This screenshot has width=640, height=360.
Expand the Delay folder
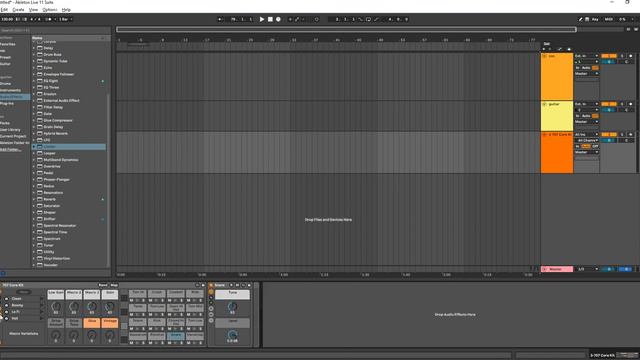point(34,48)
